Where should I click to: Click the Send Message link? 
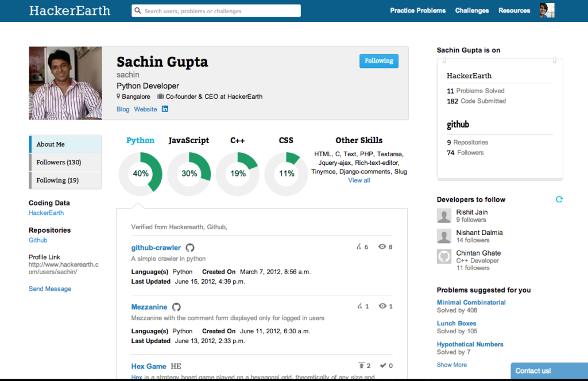(x=50, y=289)
